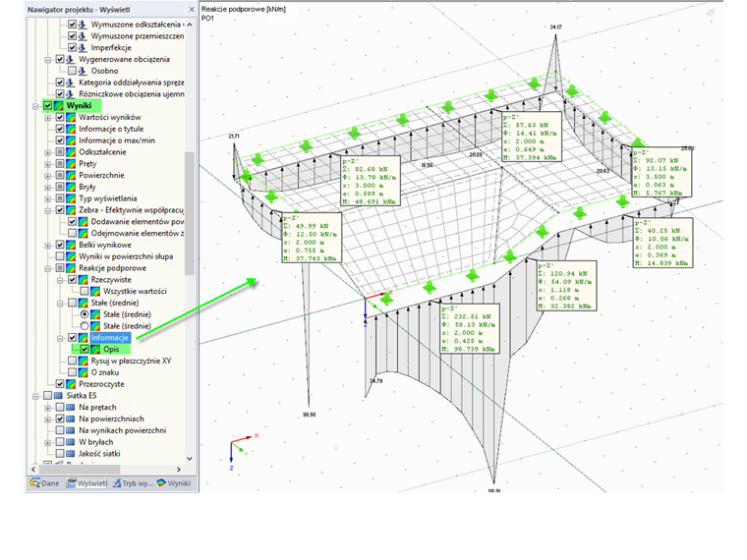Click the Belki wynikowe icon
The width and height of the screenshot is (747, 560).
click(x=71, y=246)
